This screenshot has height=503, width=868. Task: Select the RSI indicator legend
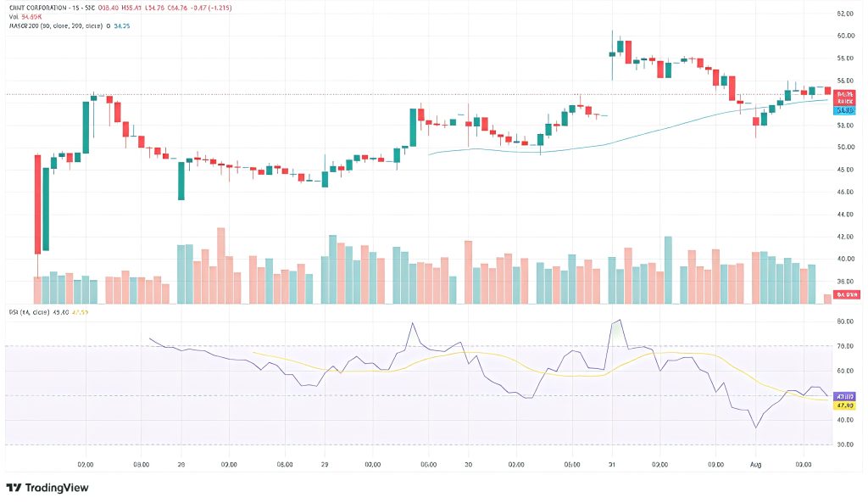pos(48,312)
